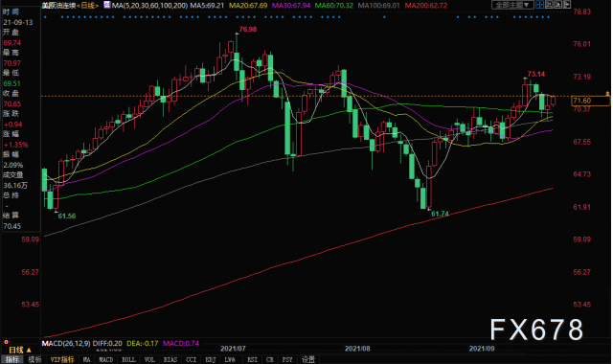This screenshot has height=364, width=613.
Task: Select the MACD indicator tab
Action: pos(106,359)
